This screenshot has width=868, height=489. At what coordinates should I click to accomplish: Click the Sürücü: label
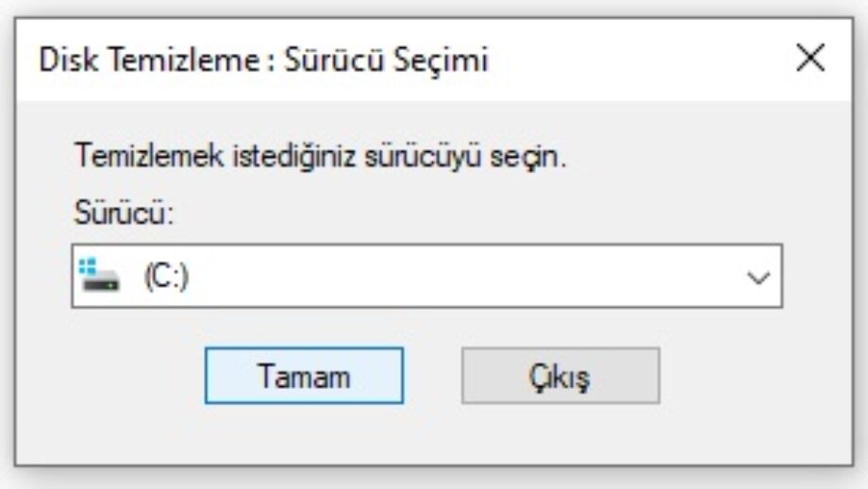[125, 212]
